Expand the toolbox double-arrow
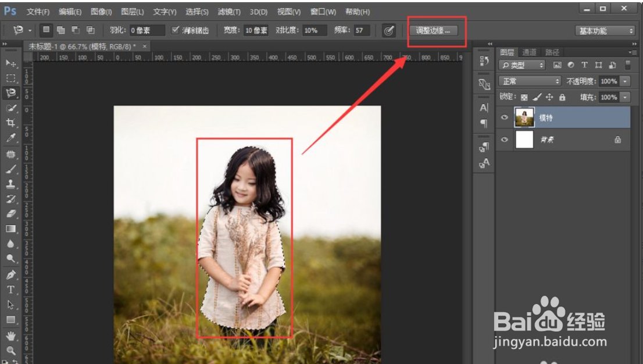 pos(5,44)
